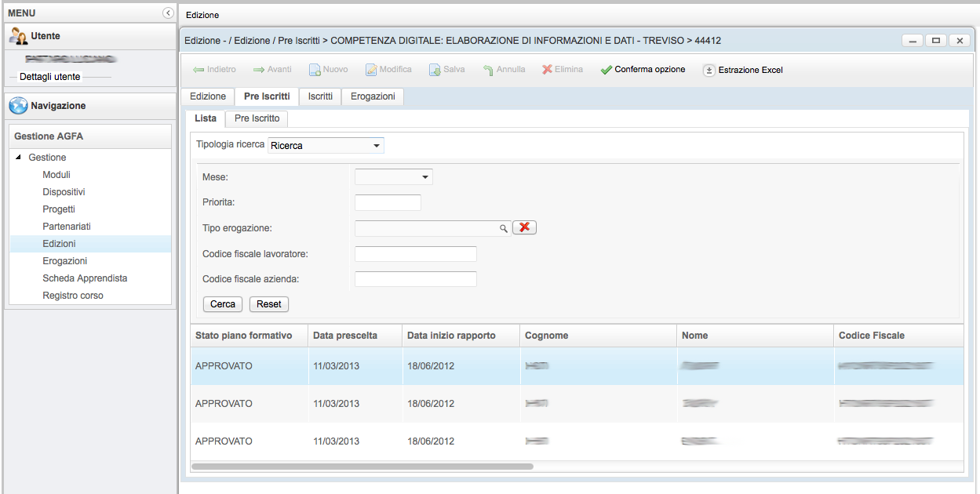Open Scheda Apprendista in the sidebar

pos(85,278)
